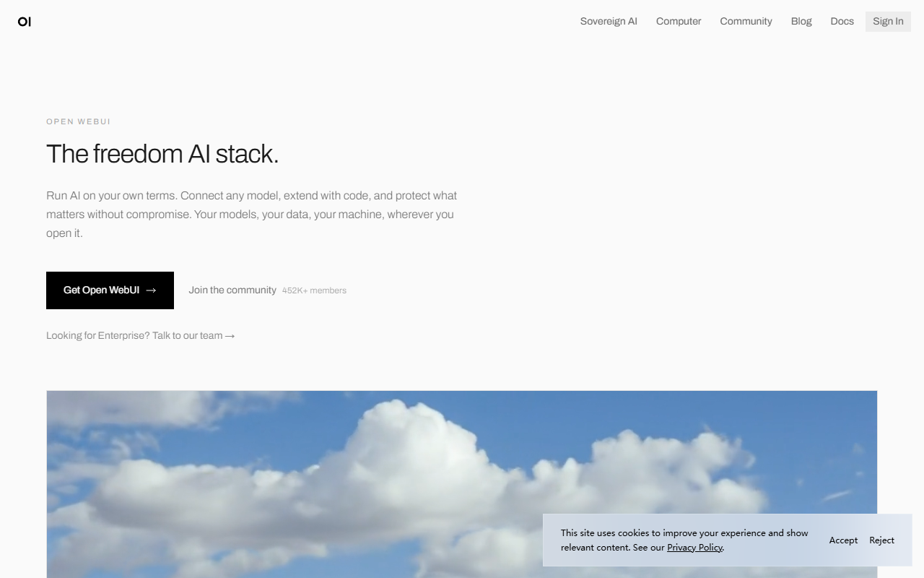Click the OI logo in the header
The width and height of the screenshot is (924, 578).
pos(25,22)
